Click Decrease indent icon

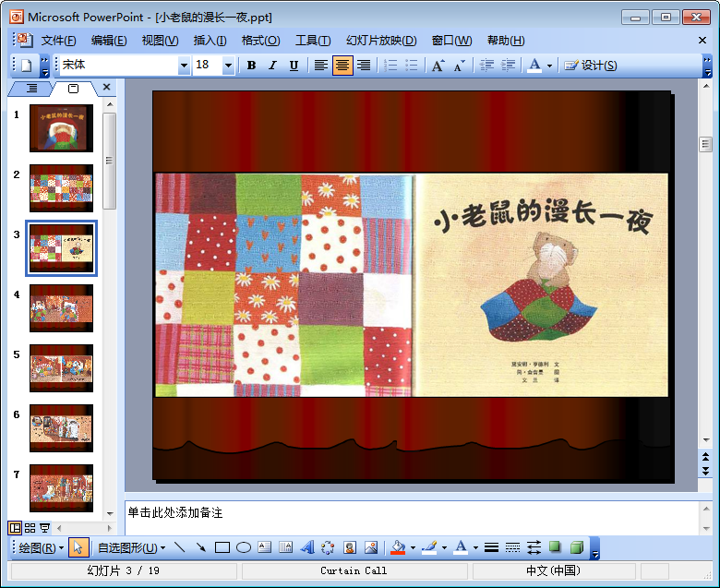tap(486, 66)
